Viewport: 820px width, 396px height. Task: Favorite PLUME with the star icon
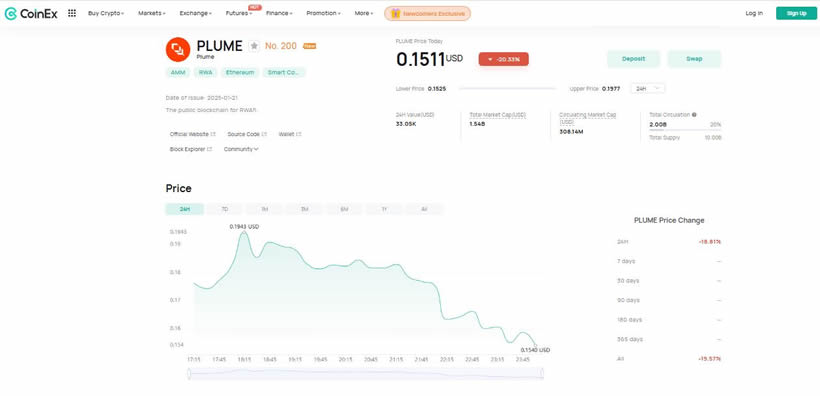click(x=254, y=46)
